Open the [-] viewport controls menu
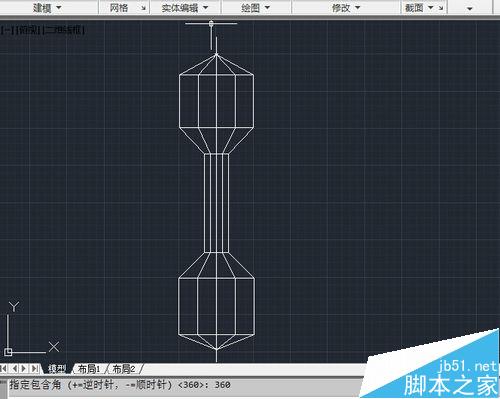The width and height of the screenshot is (500, 399). click(x=7, y=30)
